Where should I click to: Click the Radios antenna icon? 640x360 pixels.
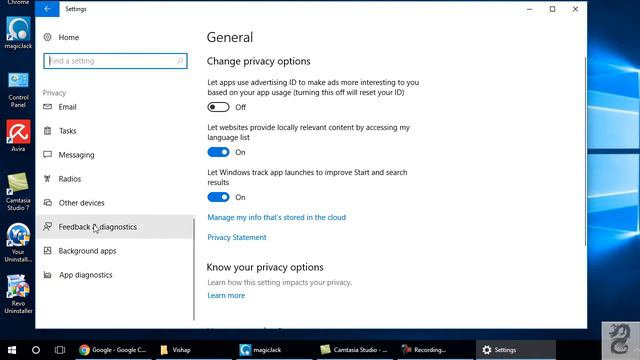(48, 178)
